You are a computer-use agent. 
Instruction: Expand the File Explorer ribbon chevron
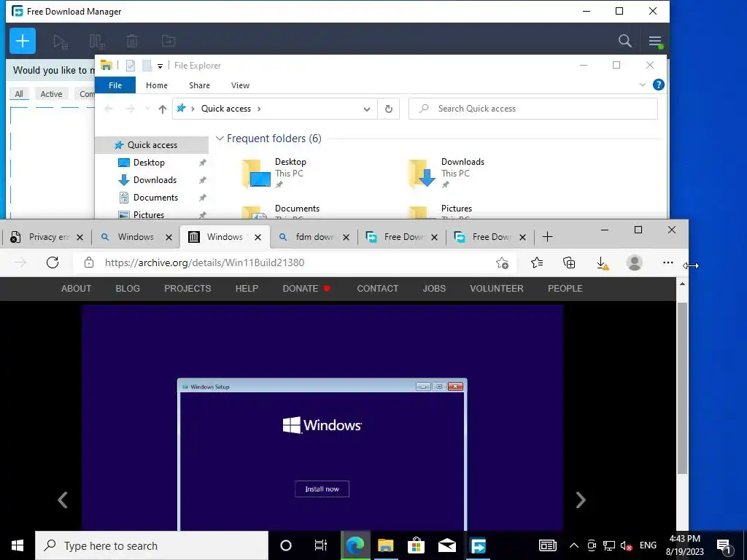(x=642, y=85)
